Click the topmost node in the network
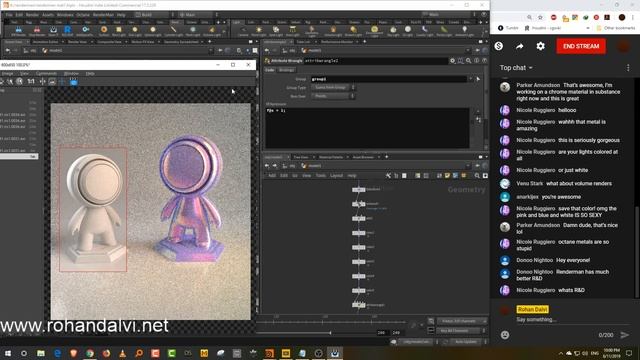 [x=358, y=189]
